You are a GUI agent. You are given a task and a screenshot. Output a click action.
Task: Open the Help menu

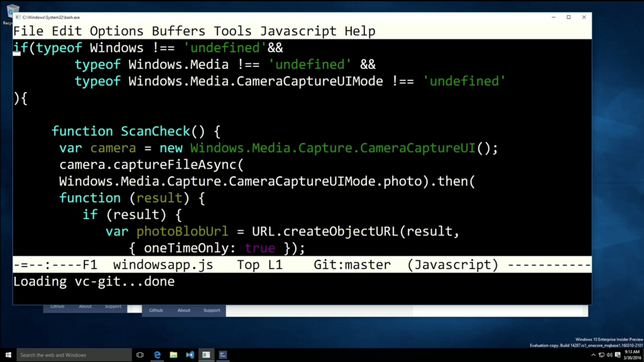(360, 31)
